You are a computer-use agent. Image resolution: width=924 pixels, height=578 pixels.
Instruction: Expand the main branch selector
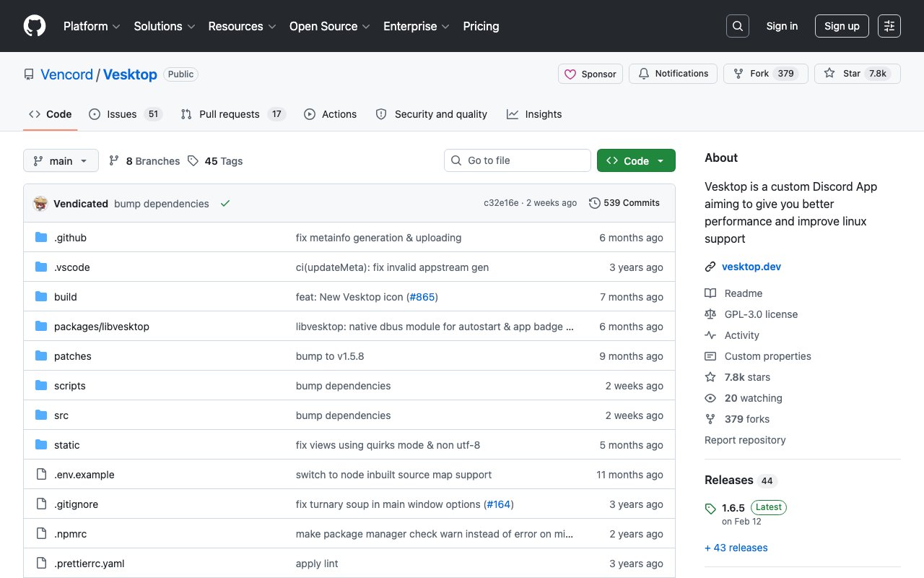pos(61,160)
